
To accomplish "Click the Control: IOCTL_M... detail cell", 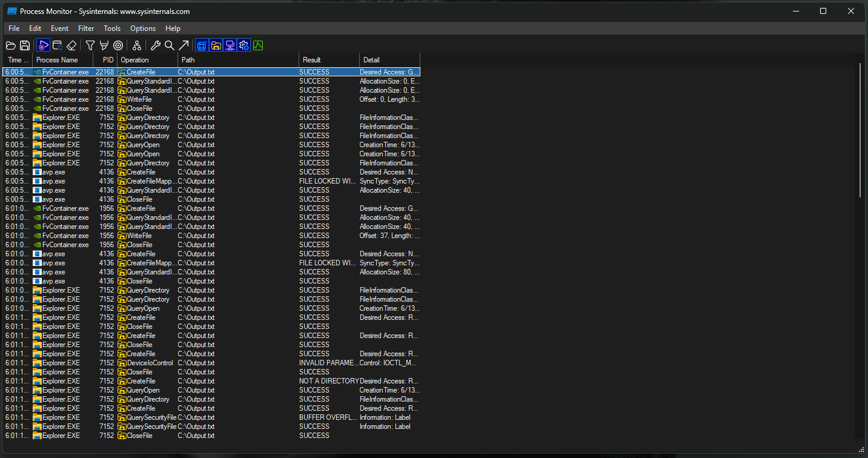I will [x=389, y=363].
